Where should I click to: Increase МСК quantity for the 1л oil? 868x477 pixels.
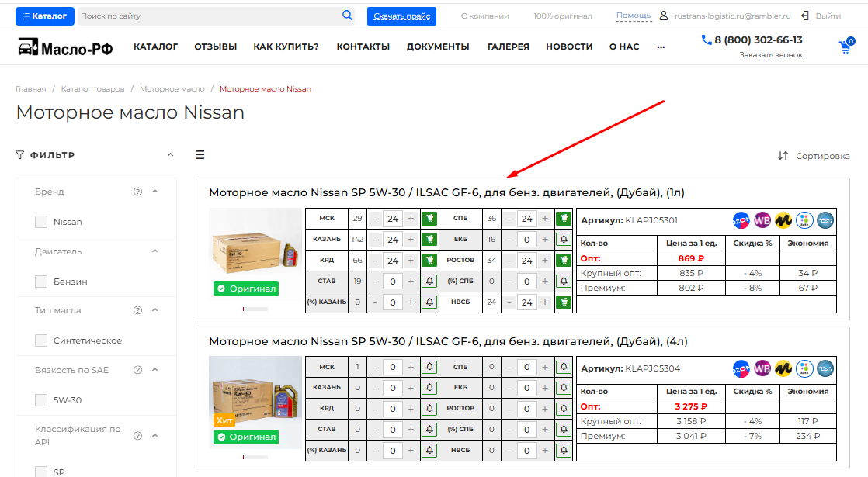(411, 218)
